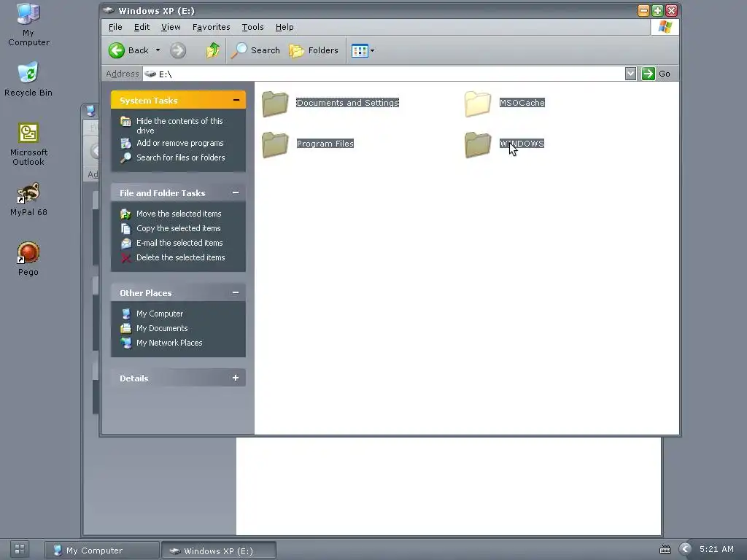Click the Program Files folder name
This screenshot has width=747, height=560.
(x=325, y=144)
